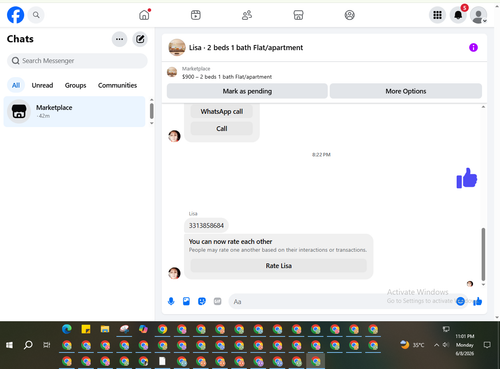Click the Rate Lisa button
The width and height of the screenshot is (500, 369).
279,266
